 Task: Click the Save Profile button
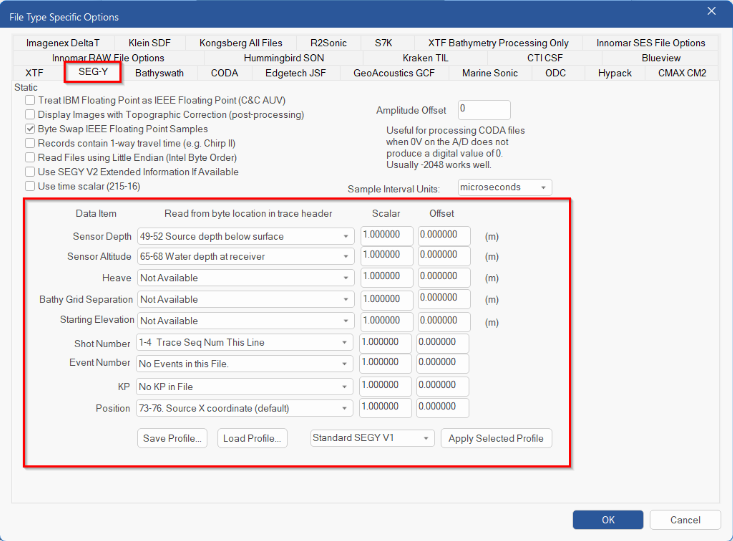coord(172,438)
